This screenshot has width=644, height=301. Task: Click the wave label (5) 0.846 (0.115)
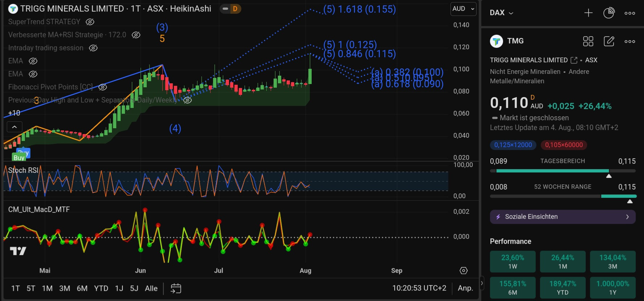(x=359, y=54)
